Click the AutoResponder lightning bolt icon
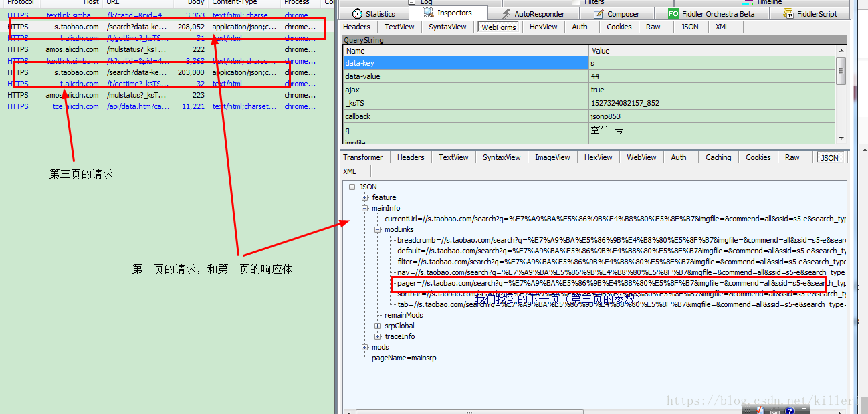This screenshot has width=868, height=414. 506,13
